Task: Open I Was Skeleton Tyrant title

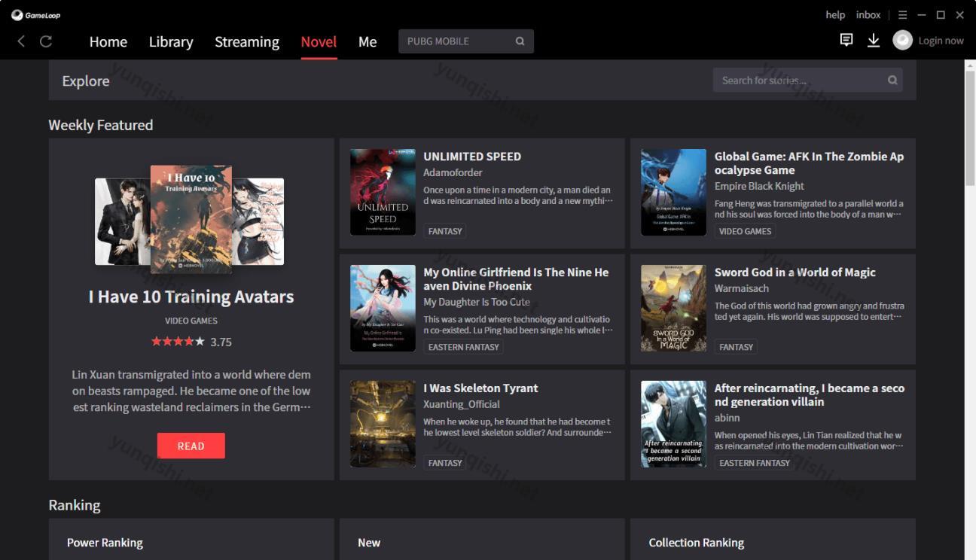Action: coord(480,388)
